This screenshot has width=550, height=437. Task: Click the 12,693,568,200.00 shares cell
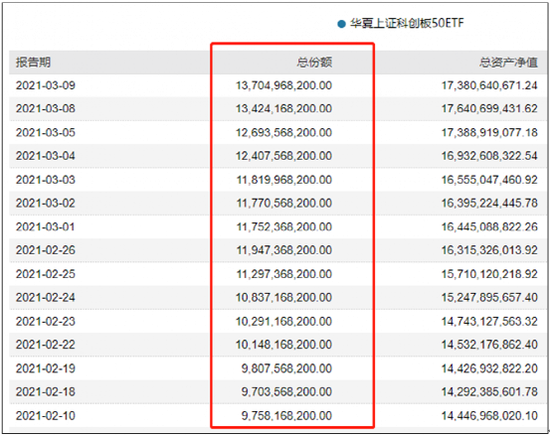284,132
